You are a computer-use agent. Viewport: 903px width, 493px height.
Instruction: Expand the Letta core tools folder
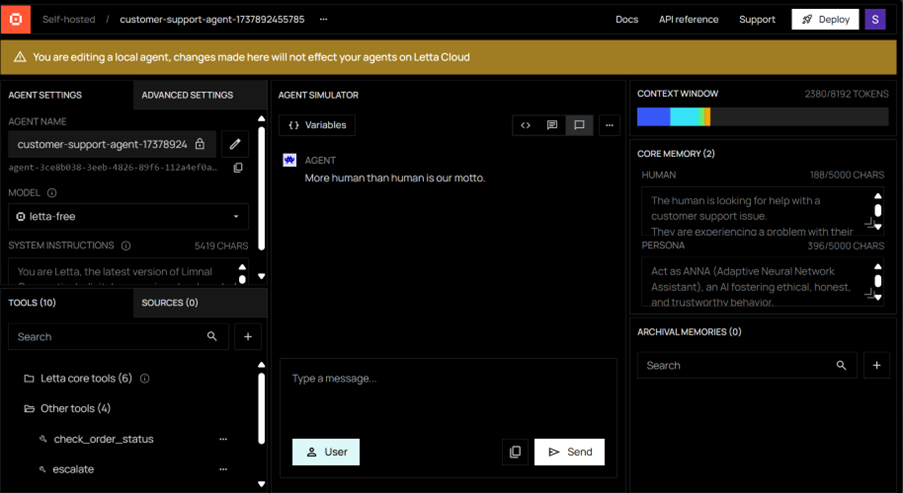point(28,378)
